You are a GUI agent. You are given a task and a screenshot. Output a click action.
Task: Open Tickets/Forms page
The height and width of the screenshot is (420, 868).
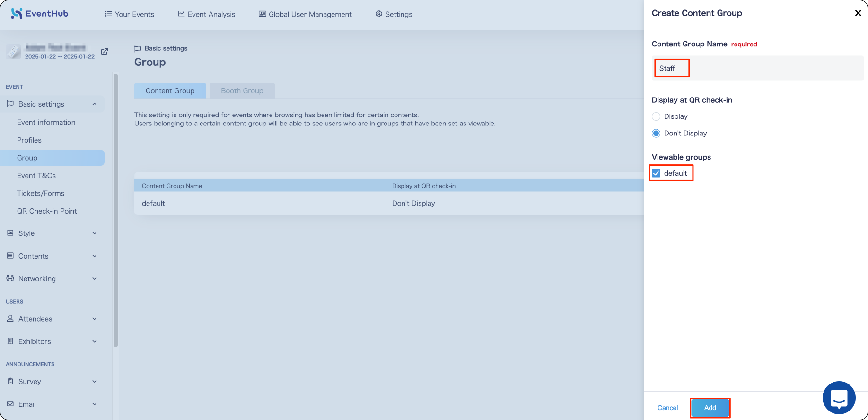(x=41, y=193)
